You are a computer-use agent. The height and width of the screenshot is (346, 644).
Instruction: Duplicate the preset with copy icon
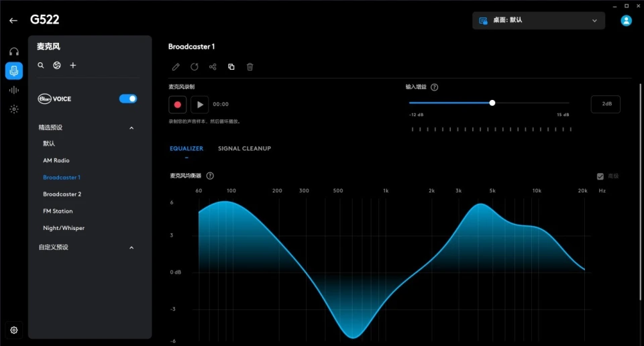click(x=231, y=67)
